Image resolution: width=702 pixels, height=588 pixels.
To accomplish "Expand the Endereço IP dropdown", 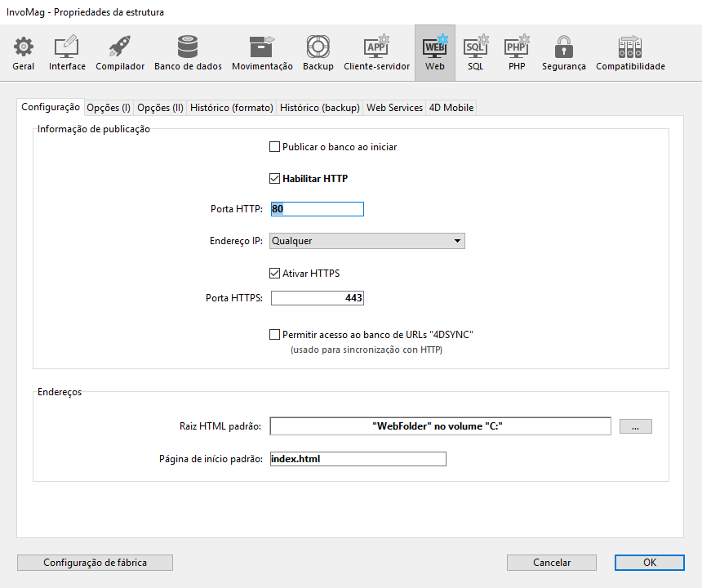I will (367, 241).
